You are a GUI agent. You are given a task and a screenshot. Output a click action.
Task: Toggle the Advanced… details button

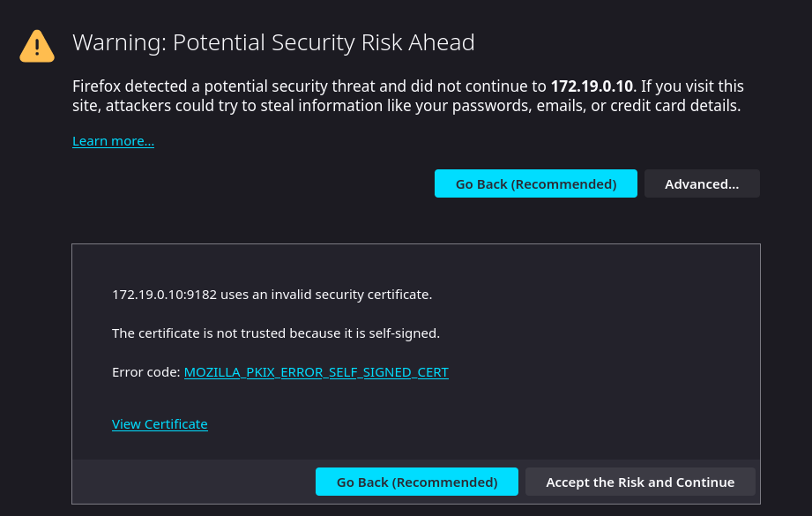click(x=702, y=184)
